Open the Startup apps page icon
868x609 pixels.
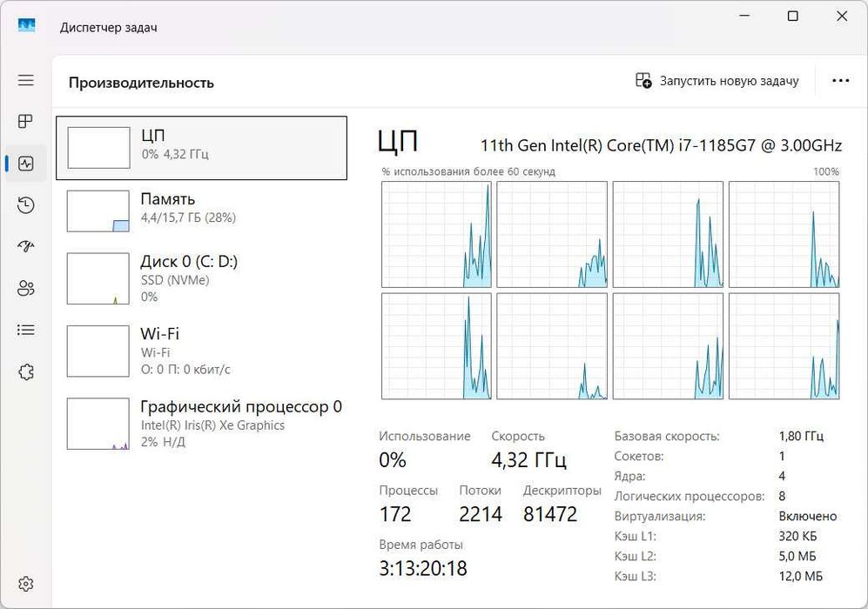pyautogui.click(x=26, y=246)
